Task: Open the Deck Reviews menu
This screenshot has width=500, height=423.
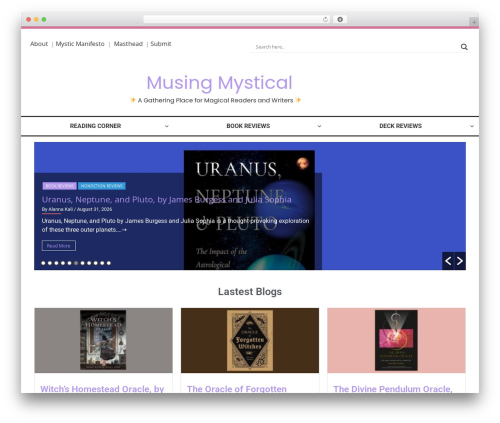Action: (x=400, y=126)
